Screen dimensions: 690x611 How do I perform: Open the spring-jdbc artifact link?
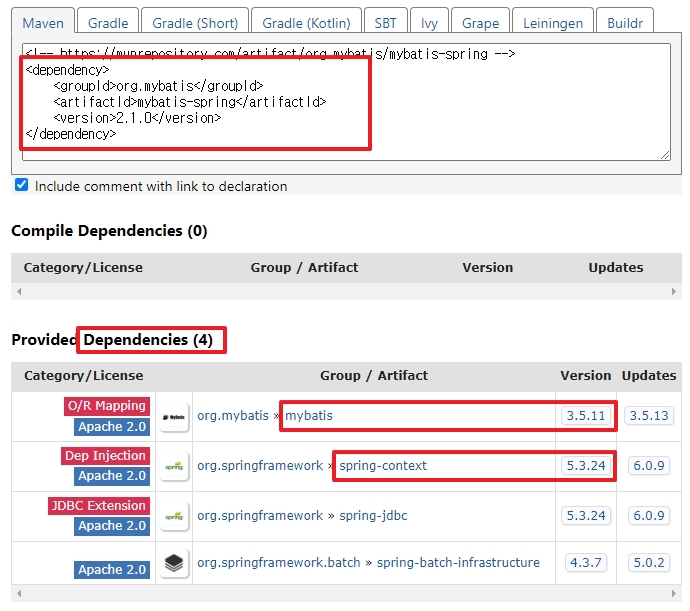[x=373, y=515]
